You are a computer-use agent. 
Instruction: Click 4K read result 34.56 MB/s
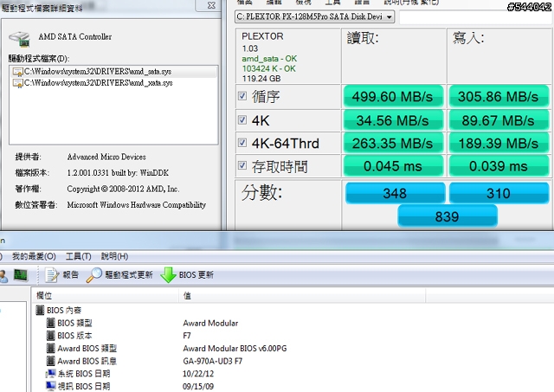(x=393, y=120)
